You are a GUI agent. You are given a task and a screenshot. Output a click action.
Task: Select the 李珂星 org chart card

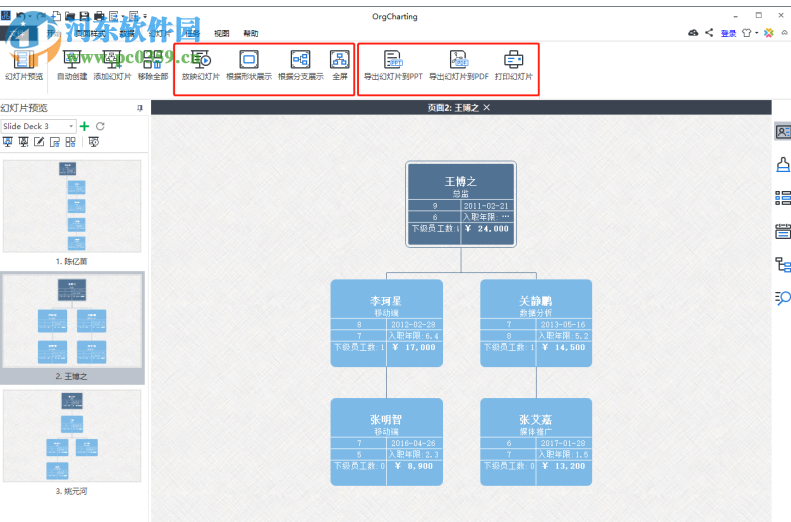click(386, 323)
